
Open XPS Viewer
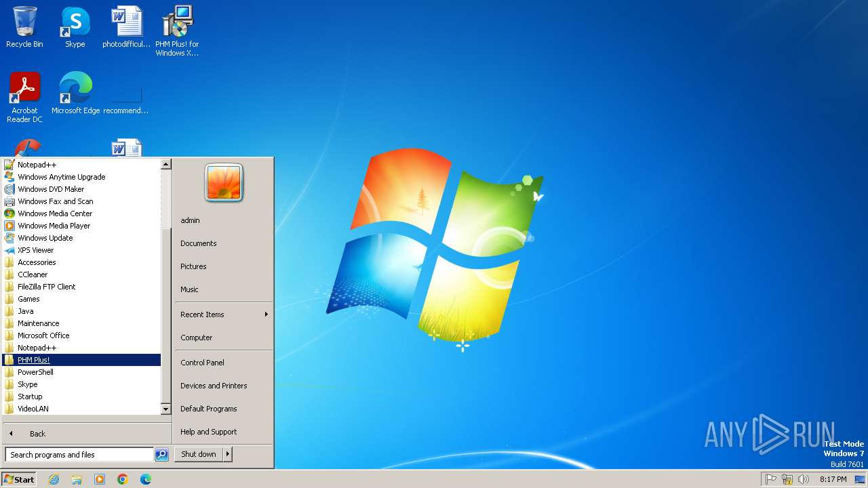81,250
